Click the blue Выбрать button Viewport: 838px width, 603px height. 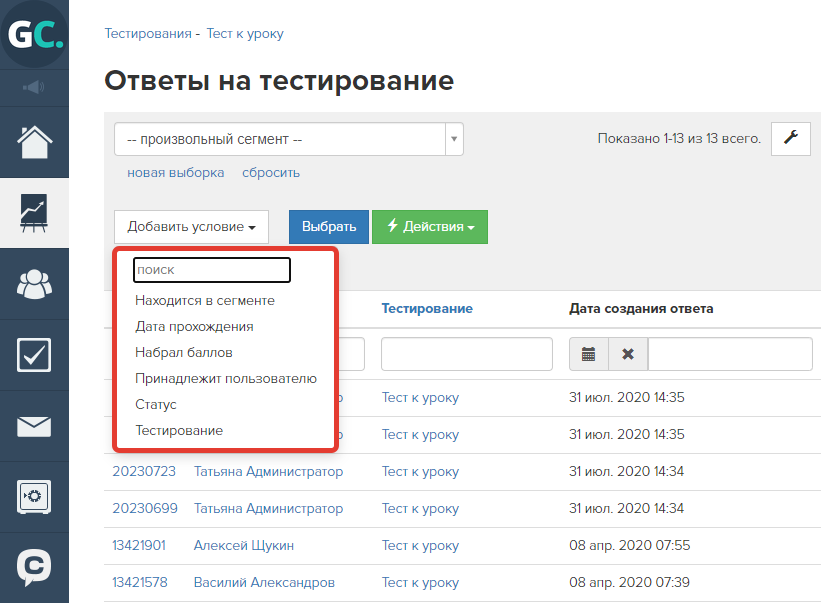pyautogui.click(x=329, y=227)
